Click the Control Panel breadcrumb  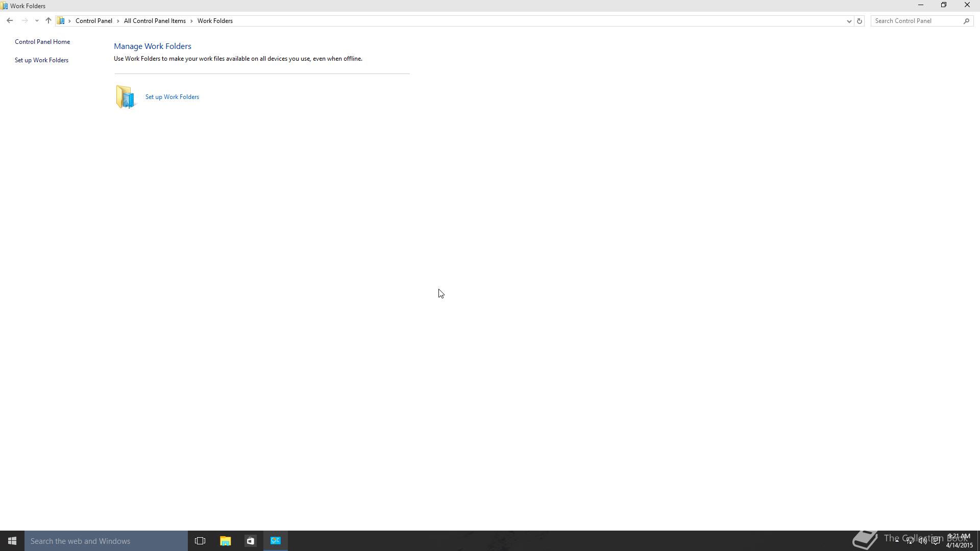click(x=94, y=21)
